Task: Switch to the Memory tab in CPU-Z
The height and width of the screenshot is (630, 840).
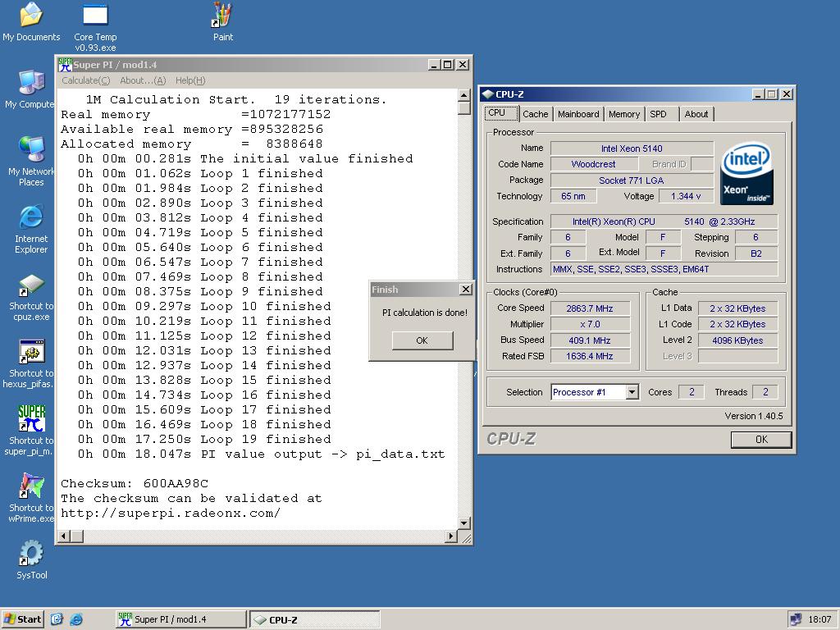Action: click(624, 114)
